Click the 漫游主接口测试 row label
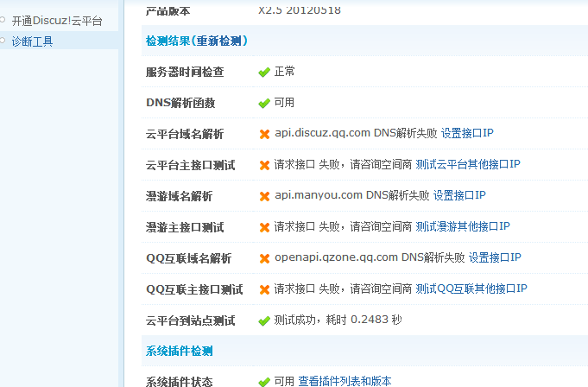This screenshot has width=588, height=387. [185, 227]
